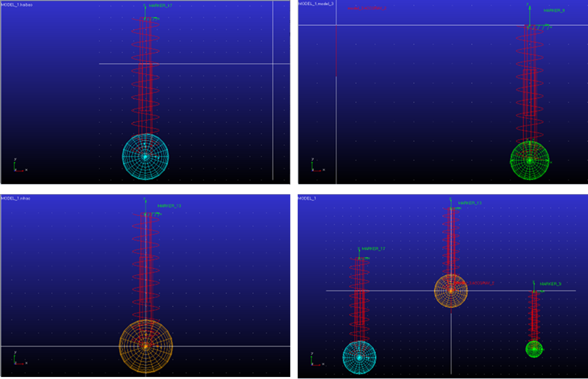
Task: Select the orange sphere in the nihao view
Action: [145, 346]
